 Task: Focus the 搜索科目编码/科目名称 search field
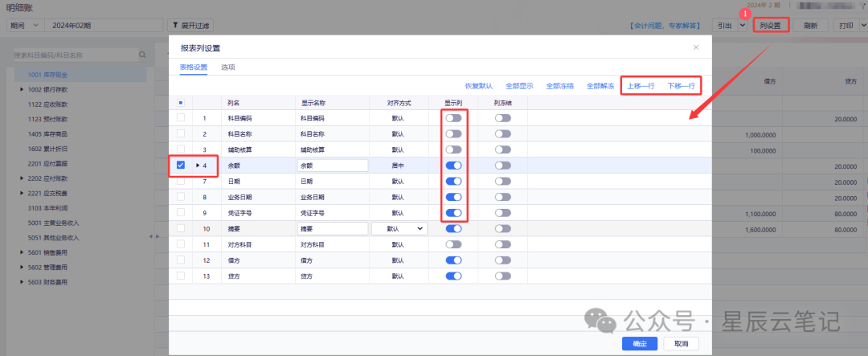[75, 55]
